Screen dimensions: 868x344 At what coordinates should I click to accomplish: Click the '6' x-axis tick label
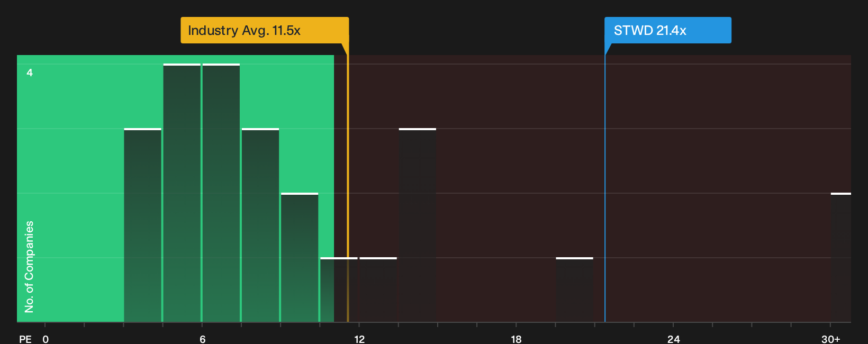203,339
